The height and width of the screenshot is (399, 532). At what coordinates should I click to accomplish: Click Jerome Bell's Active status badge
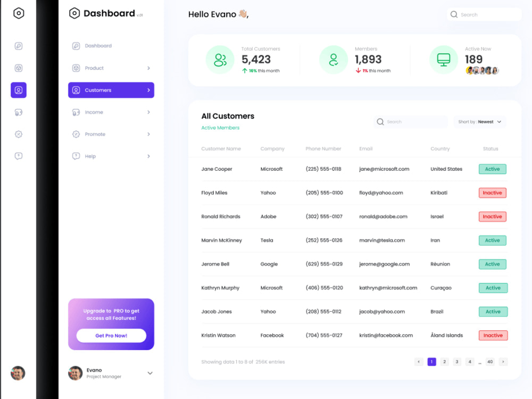coord(492,264)
